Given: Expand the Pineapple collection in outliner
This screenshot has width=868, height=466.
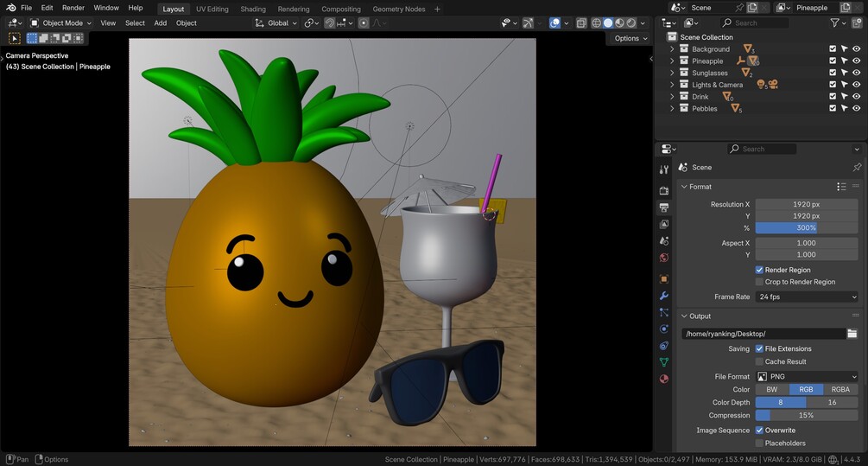Looking at the screenshot, I should tap(672, 61).
